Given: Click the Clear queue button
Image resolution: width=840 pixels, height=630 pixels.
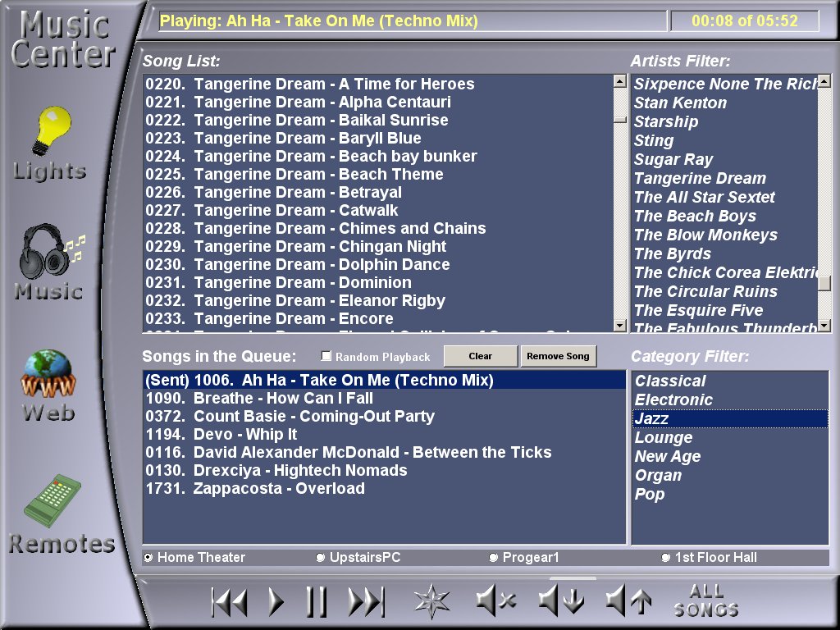Looking at the screenshot, I should 480,356.
